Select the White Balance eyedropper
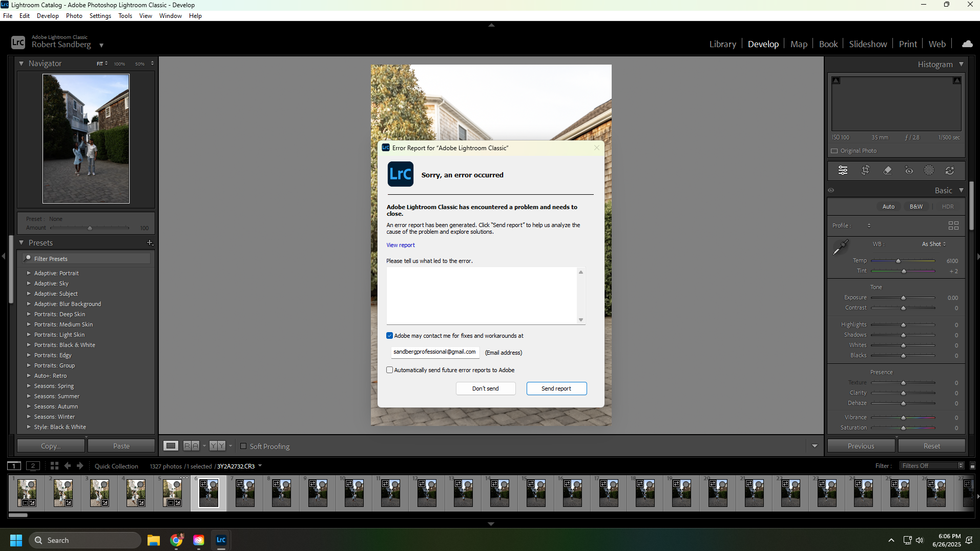 tap(840, 247)
